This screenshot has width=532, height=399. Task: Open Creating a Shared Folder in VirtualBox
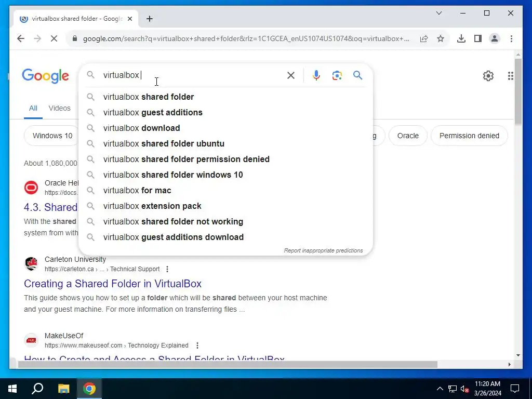(x=113, y=284)
